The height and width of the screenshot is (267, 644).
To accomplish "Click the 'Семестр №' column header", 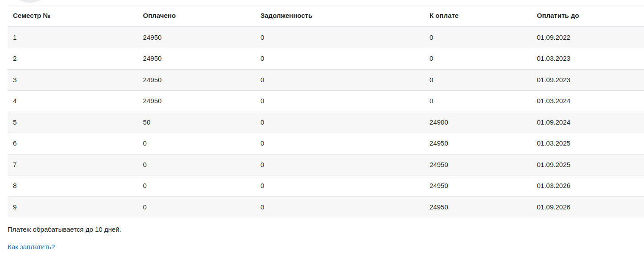I will pos(31,16).
